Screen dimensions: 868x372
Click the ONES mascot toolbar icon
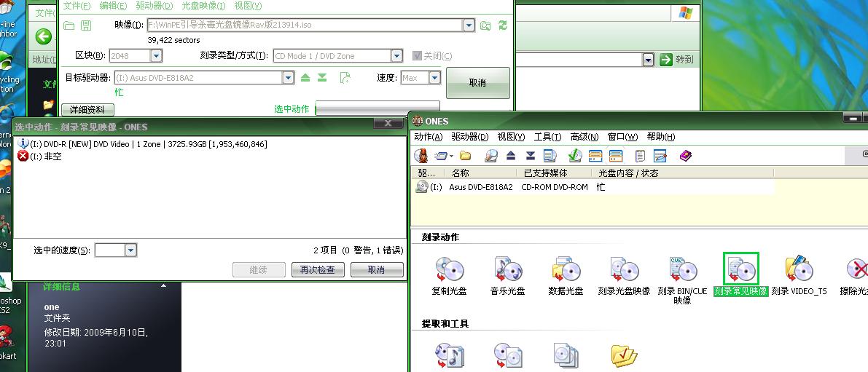[x=423, y=156]
